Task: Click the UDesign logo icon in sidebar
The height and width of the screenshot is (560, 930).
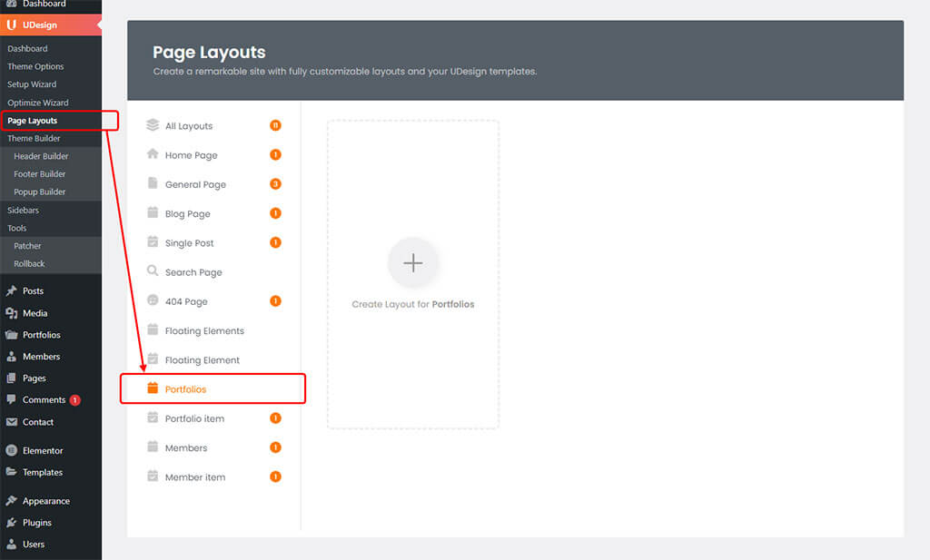Action: point(13,25)
